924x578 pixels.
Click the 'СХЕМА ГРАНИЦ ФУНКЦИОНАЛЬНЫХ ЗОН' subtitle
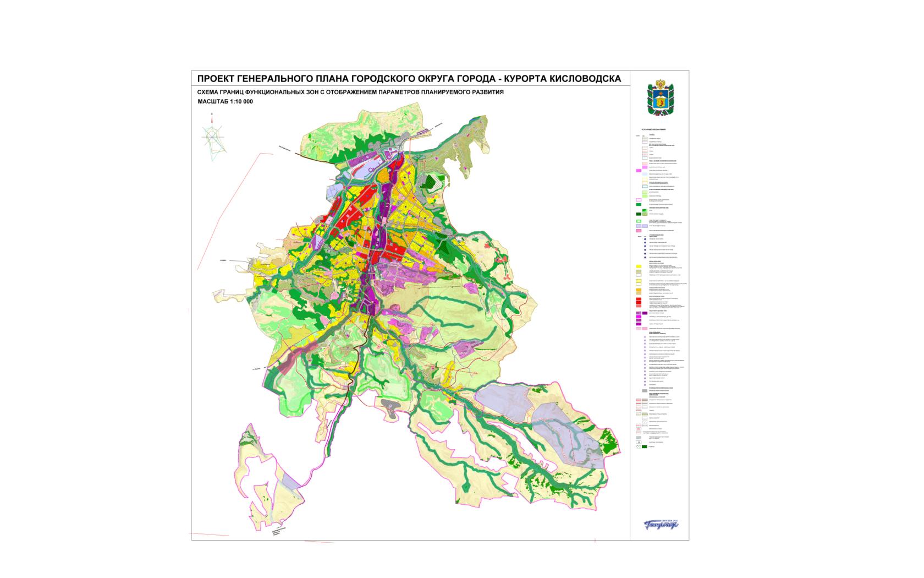350,92
